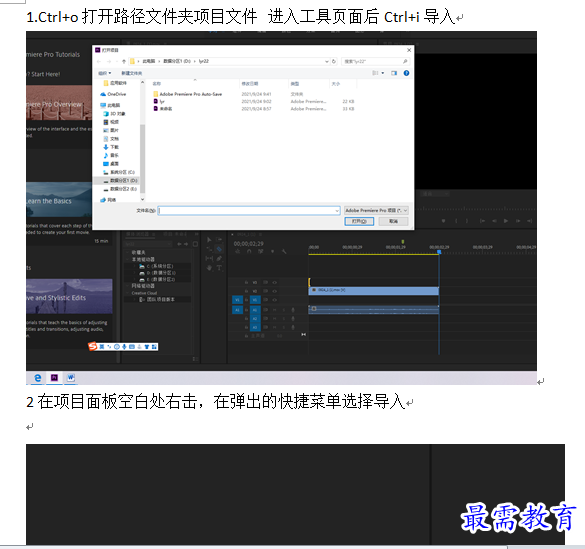Click the 文件名 input field
585x549 pixels.
[248, 211]
